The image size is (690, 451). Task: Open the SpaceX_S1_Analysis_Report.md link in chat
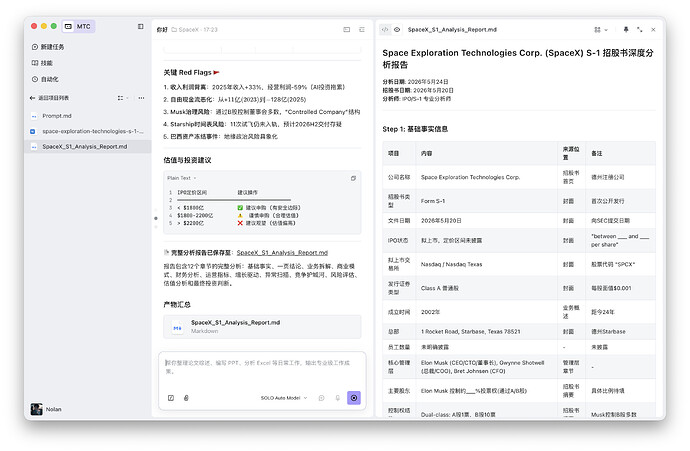pyautogui.click(x=282, y=253)
